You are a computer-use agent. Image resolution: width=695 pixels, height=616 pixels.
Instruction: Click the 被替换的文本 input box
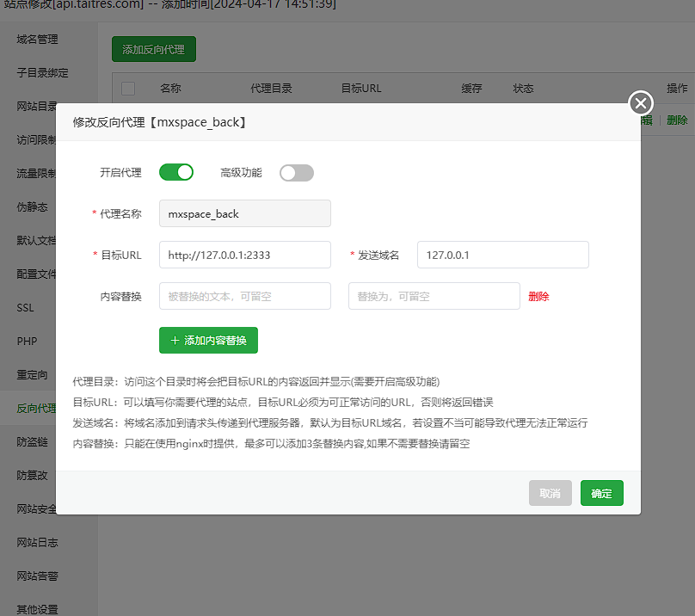coord(244,296)
